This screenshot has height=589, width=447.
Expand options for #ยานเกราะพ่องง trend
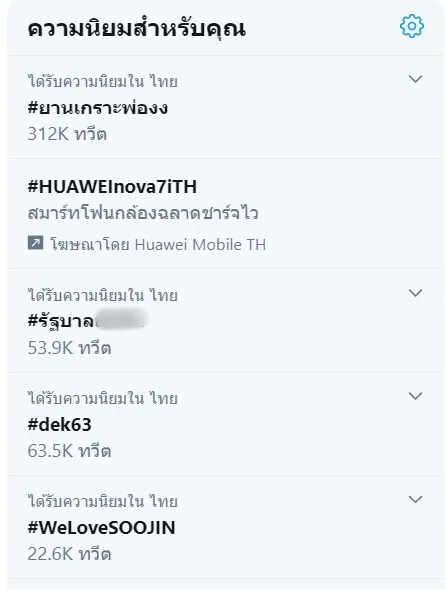[415, 79]
